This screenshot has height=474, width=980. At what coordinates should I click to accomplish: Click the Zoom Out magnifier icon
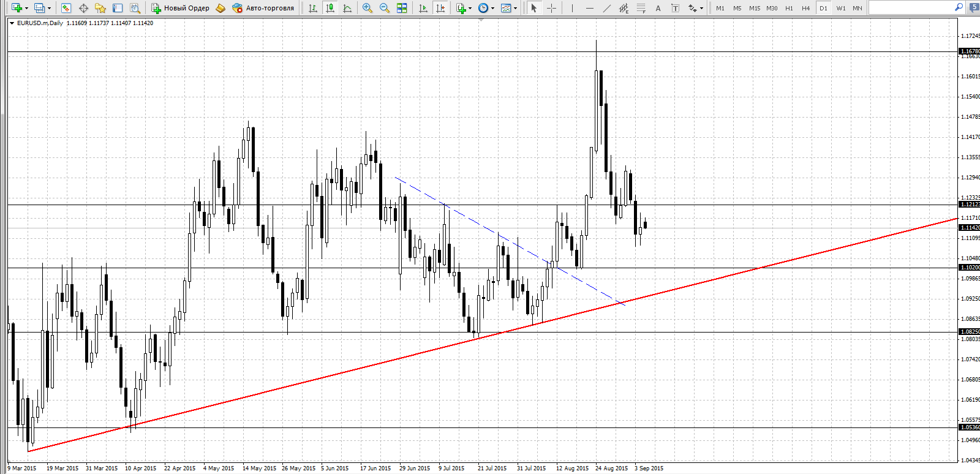tap(384, 8)
